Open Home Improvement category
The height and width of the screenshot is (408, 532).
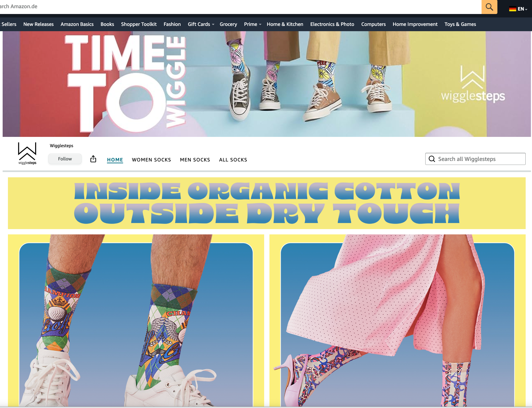(415, 24)
